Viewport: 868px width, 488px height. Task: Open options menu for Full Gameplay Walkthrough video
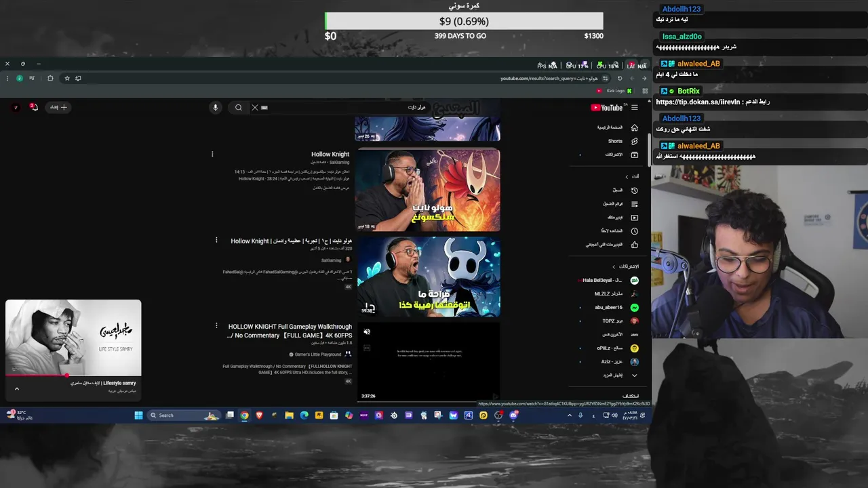click(216, 326)
